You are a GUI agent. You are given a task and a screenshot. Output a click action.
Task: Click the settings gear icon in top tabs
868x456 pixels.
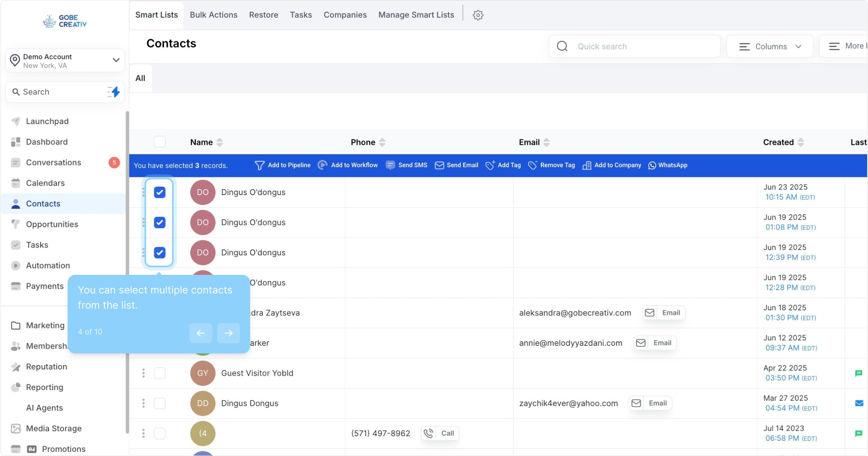coord(478,15)
